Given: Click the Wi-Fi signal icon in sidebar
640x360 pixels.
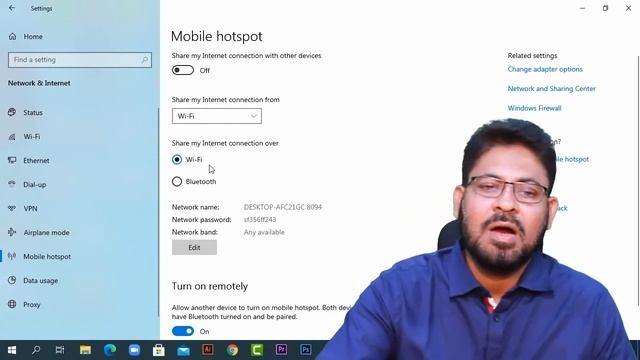Looking at the screenshot, I should click(12, 137).
